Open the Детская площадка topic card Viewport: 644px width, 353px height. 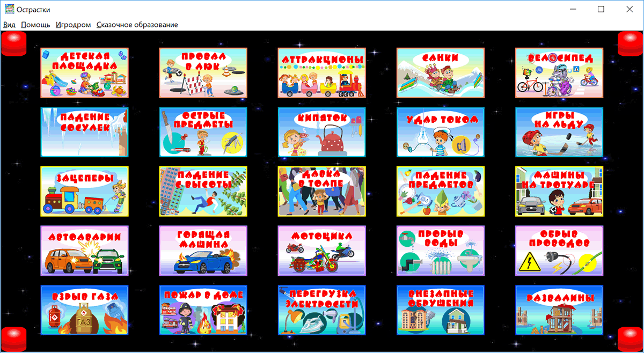click(x=84, y=73)
